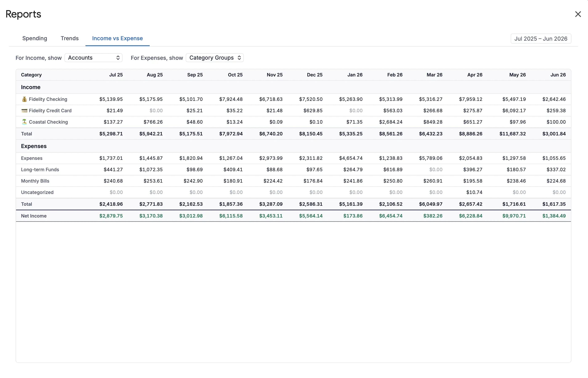Image resolution: width=588 pixels, height=378 pixels.
Task: Click the Income section heading
Action: point(31,87)
